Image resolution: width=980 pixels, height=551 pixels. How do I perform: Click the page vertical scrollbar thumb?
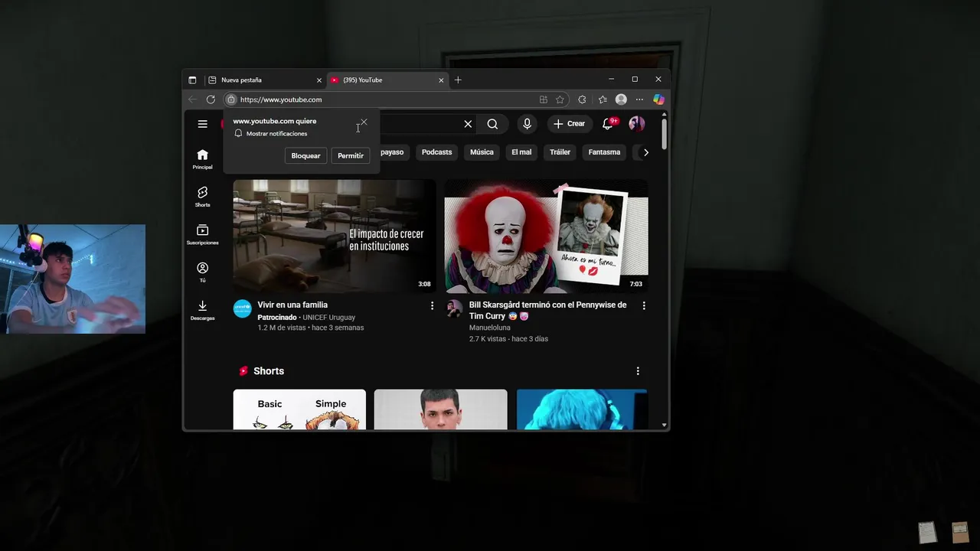pyautogui.click(x=664, y=133)
